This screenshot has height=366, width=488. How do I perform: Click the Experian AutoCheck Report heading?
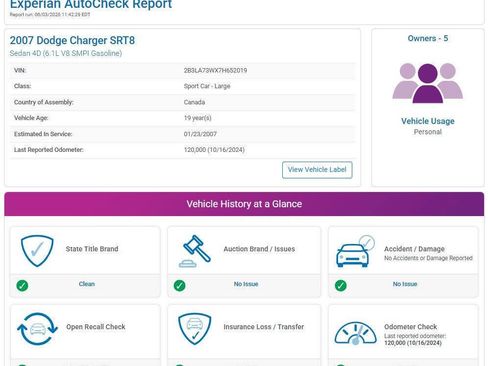tap(91, 4)
